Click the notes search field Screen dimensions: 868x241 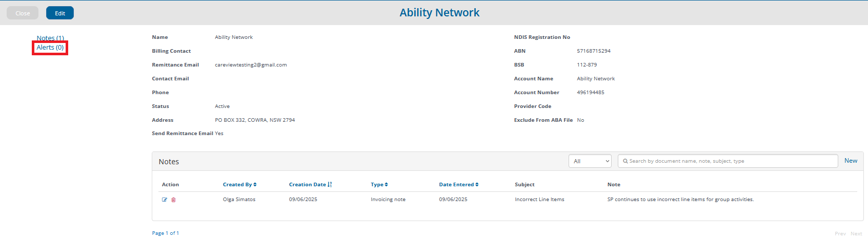[x=728, y=161]
